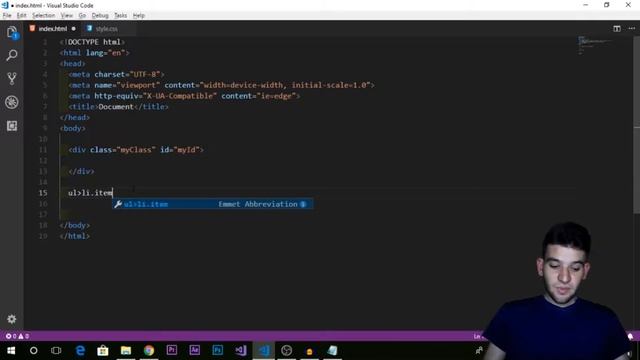Launch Google Chrome from taskbar

149,351
